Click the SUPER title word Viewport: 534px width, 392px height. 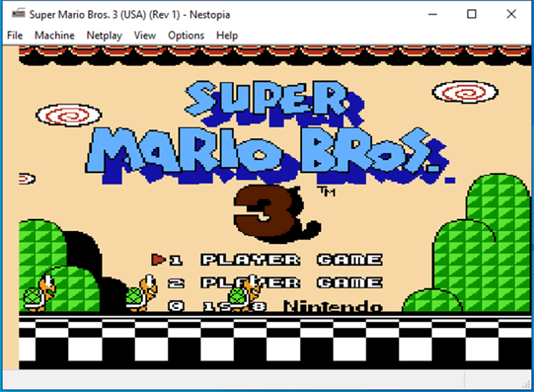tap(268, 98)
